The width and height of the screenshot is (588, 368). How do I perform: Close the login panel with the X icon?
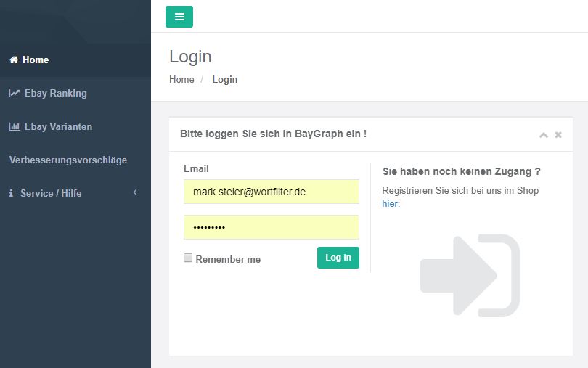[558, 135]
